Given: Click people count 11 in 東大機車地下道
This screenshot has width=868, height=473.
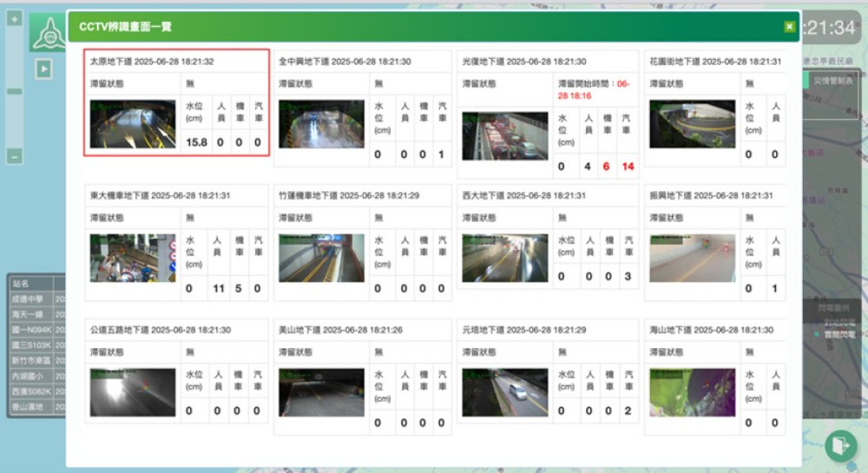Looking at the screenshot, I should 219,289.
